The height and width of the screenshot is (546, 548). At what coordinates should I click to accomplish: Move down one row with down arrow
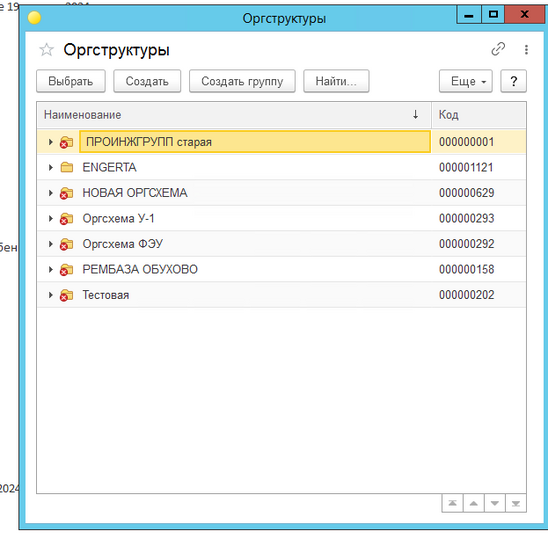pyautogui.click(x=495, y=503)
